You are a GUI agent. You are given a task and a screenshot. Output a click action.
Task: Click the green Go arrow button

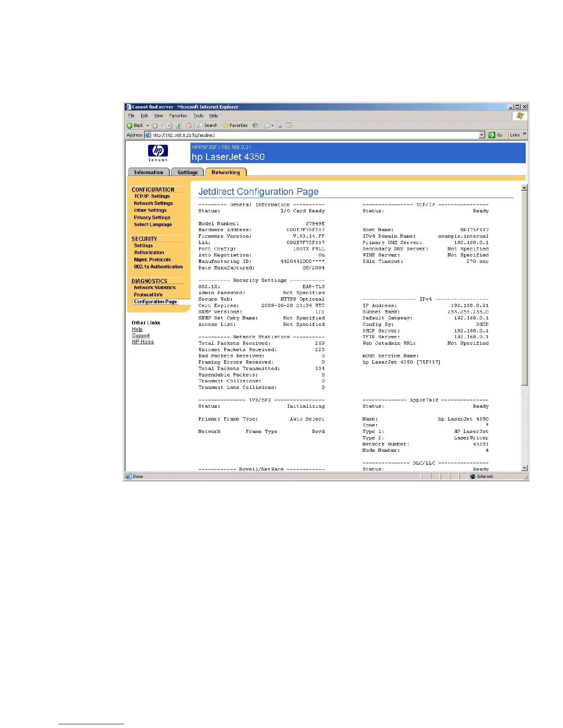click(492, 135)
